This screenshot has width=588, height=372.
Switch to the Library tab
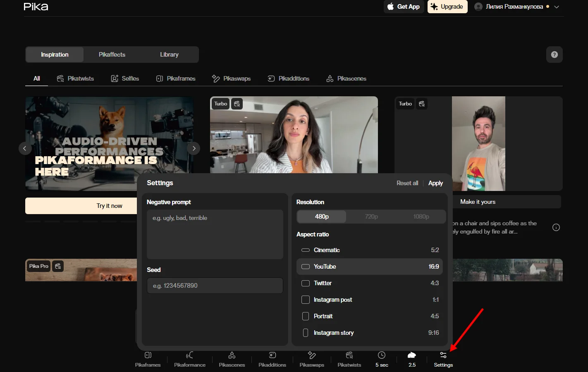click(x=169, y=55)
